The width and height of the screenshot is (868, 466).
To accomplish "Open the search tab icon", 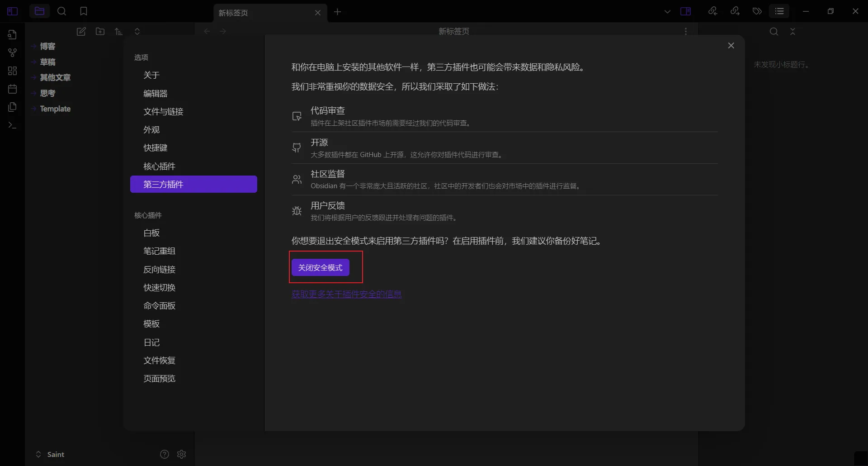I will coord(62,11).
